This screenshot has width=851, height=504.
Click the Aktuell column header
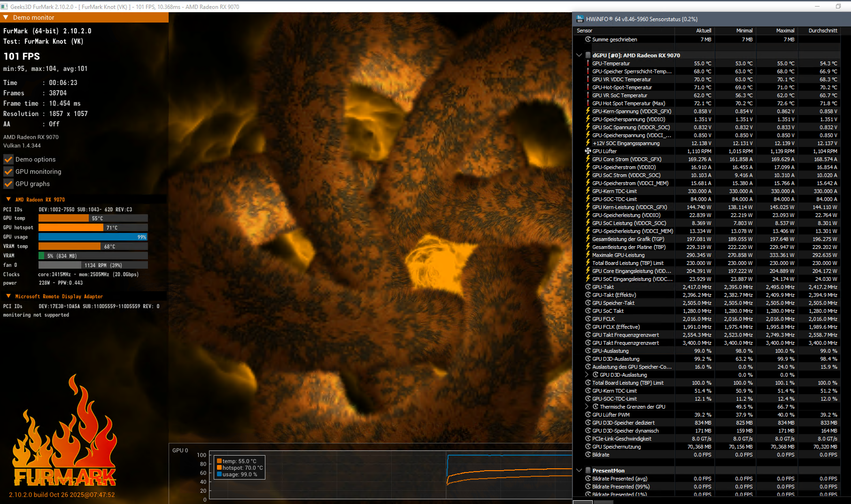tap(695, 31)
